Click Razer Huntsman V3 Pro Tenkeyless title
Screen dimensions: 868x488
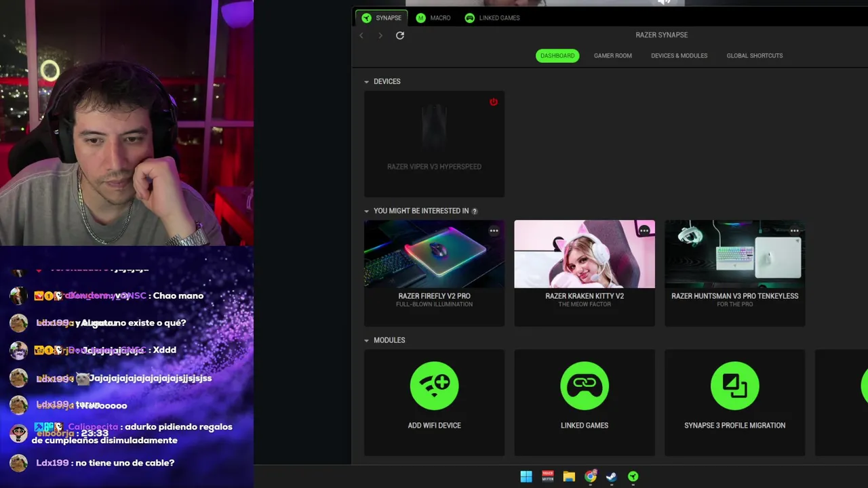[x=735, y=296]
